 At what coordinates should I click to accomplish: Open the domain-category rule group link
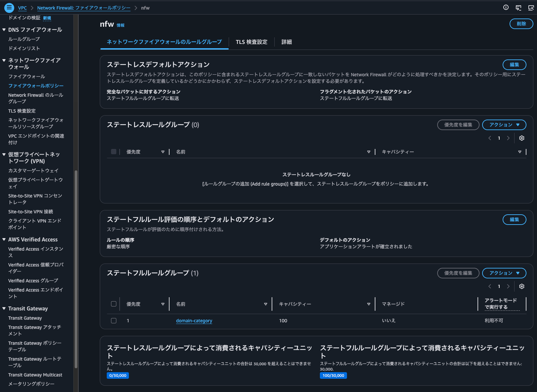[194, 321]
